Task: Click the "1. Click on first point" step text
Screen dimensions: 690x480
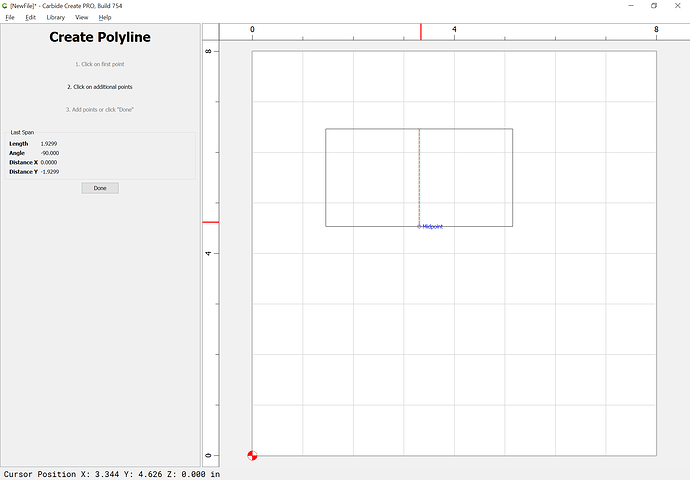Action: pos(99,64)
